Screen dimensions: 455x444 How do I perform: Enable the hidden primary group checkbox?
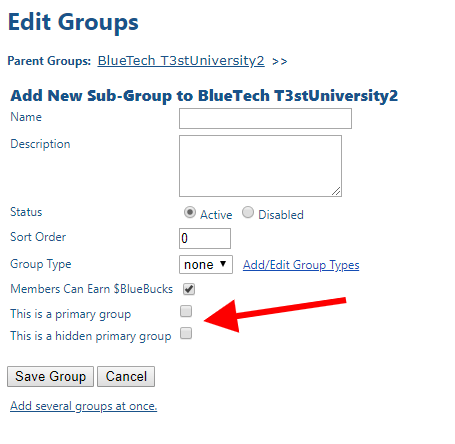pos(186,333)
